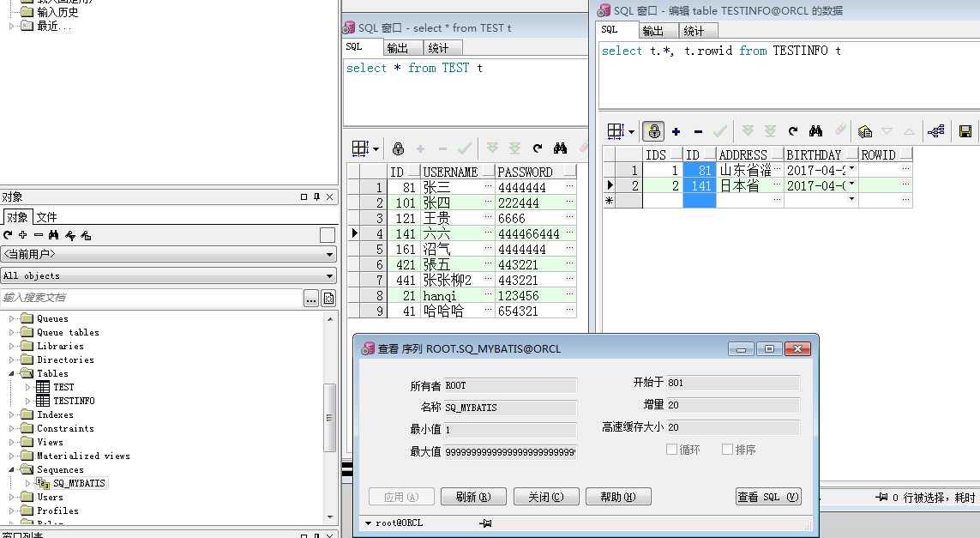
Task: Expand the Queues tree node
Action: (x=11, y=318)
